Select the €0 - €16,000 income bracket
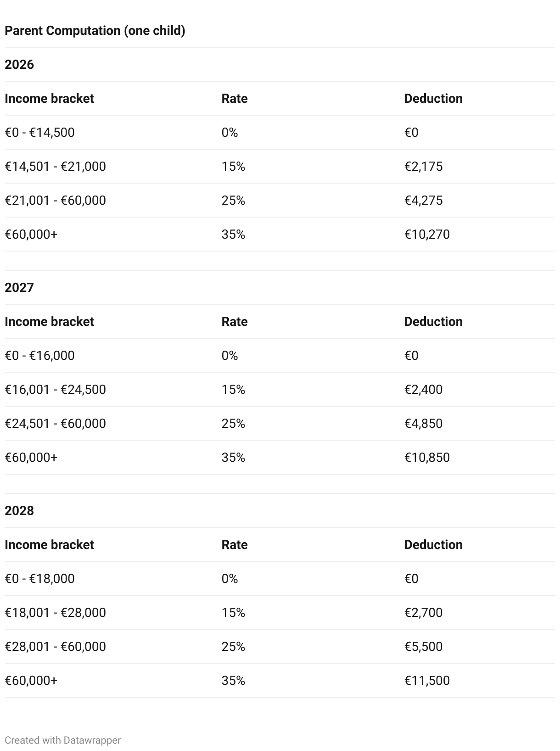Screen dimensions: 560x751 pyautogui.click(x=39, y=355)
